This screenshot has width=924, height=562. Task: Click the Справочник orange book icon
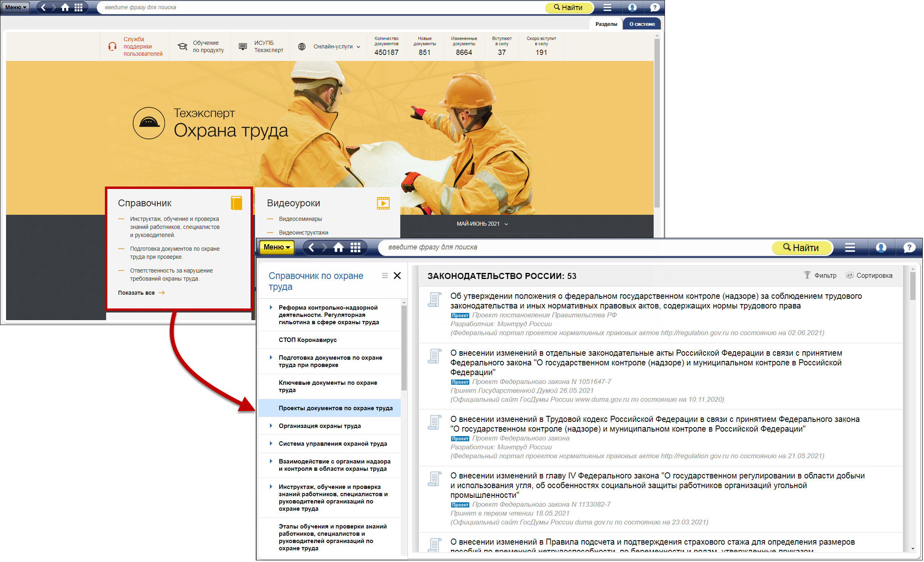pos(236,203)
